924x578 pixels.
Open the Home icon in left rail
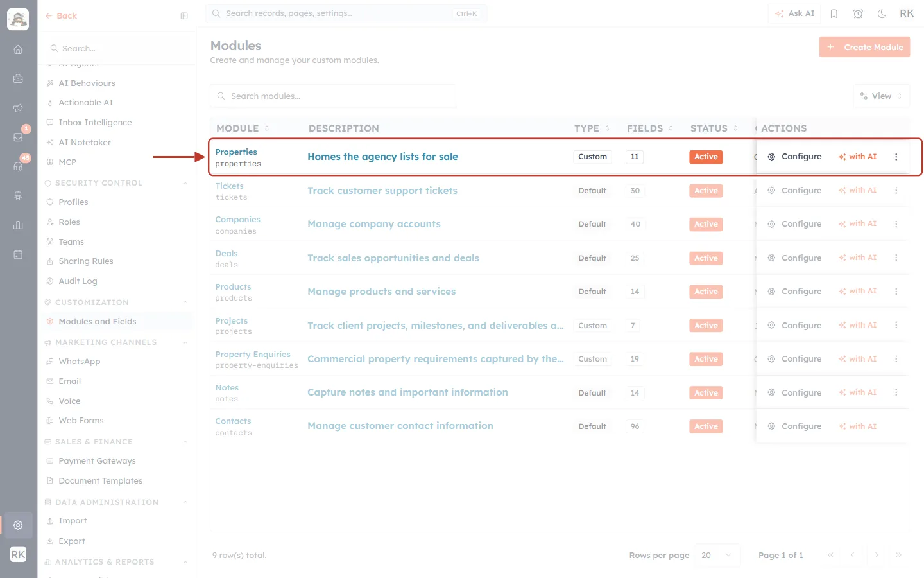point(18,49)
